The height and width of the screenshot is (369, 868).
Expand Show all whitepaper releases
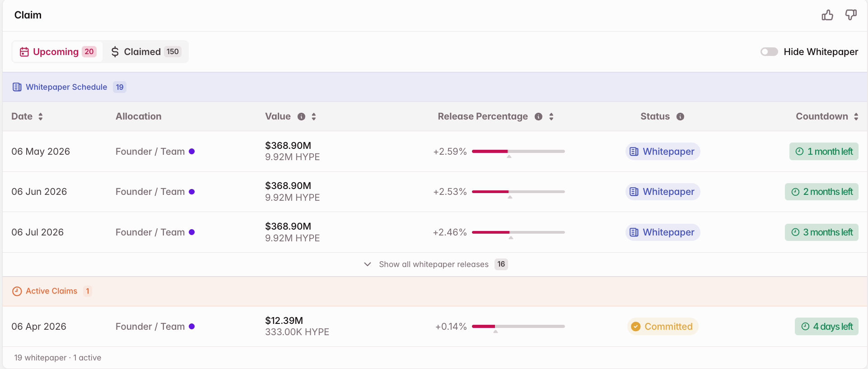point(434,264)
